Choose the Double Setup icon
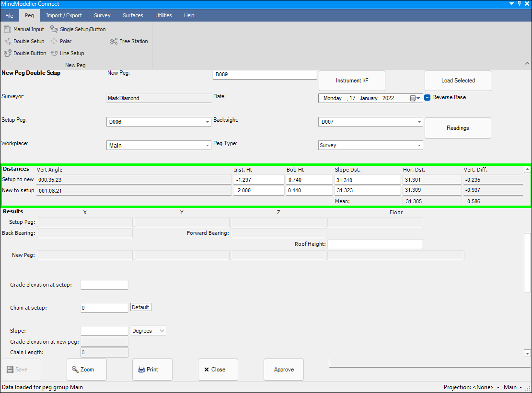 pyautogui.click(x=8, y=41)
